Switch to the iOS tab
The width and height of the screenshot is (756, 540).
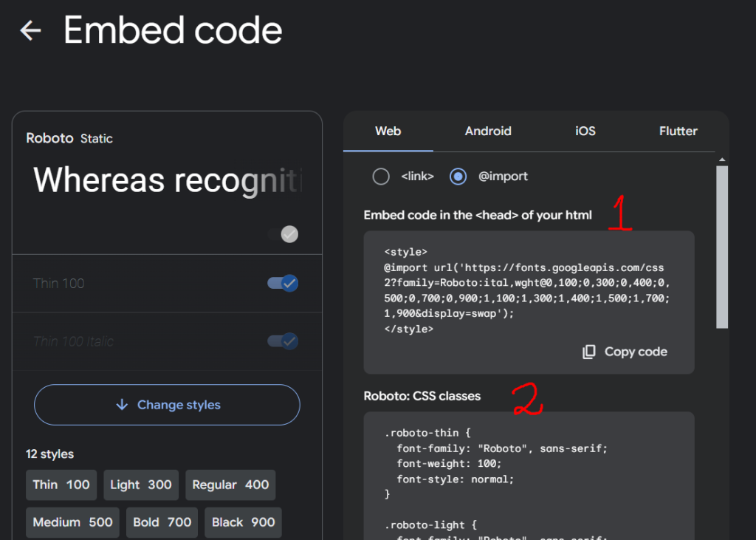[585, 131]
